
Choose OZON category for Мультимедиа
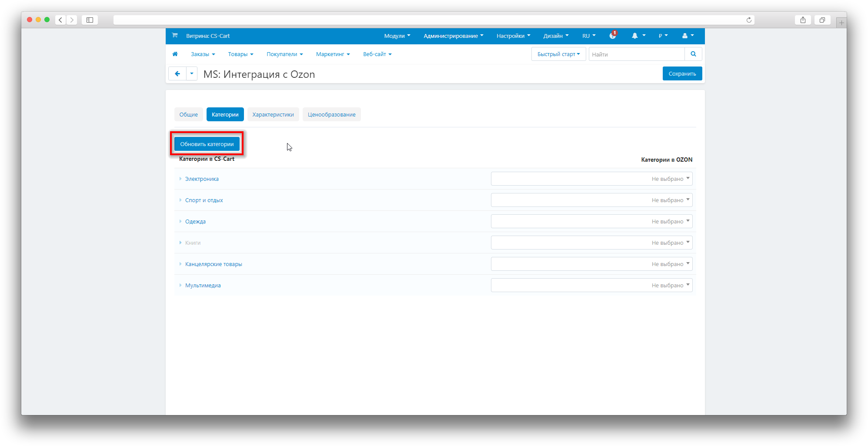click(591, 285)
